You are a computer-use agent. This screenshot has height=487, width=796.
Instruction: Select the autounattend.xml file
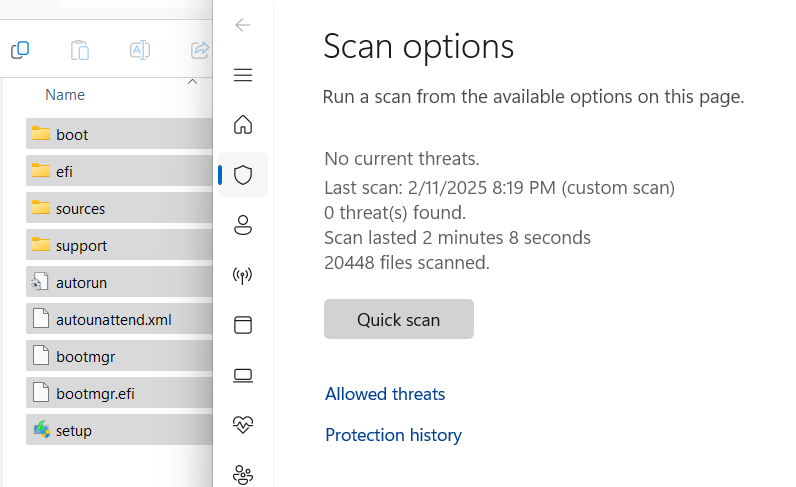(x=119, y=319)
